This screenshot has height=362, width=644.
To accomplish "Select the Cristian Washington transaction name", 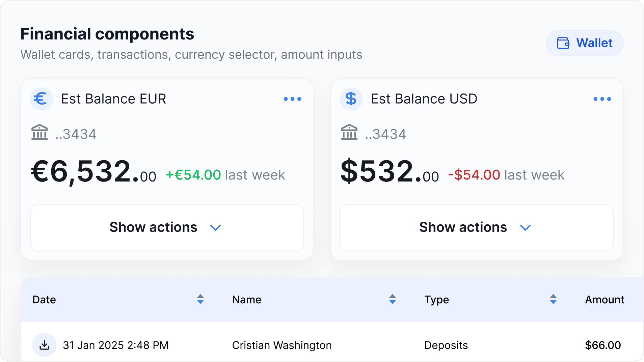I will [x=282, y=345].
